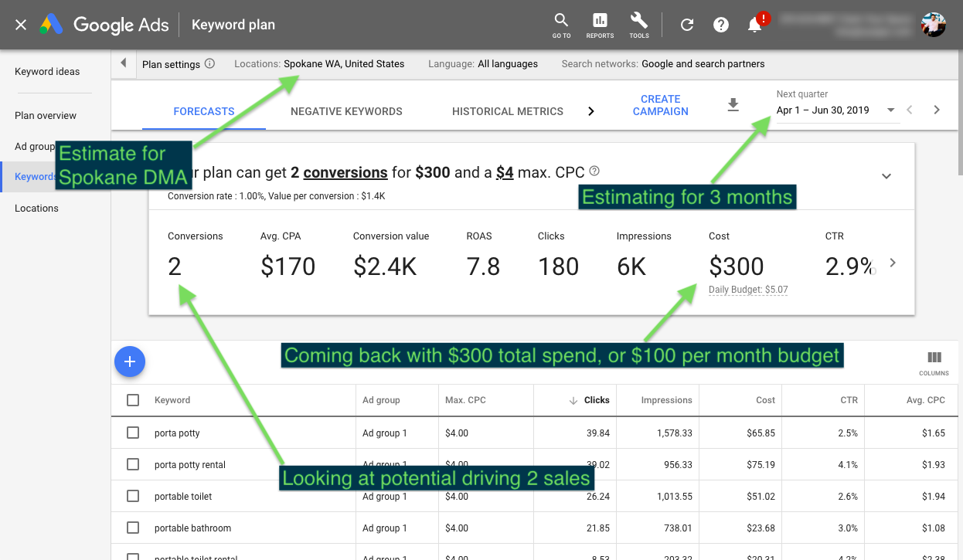Open the Reports icon
Viewport: 963px width, 560px height.
point(600,25)
